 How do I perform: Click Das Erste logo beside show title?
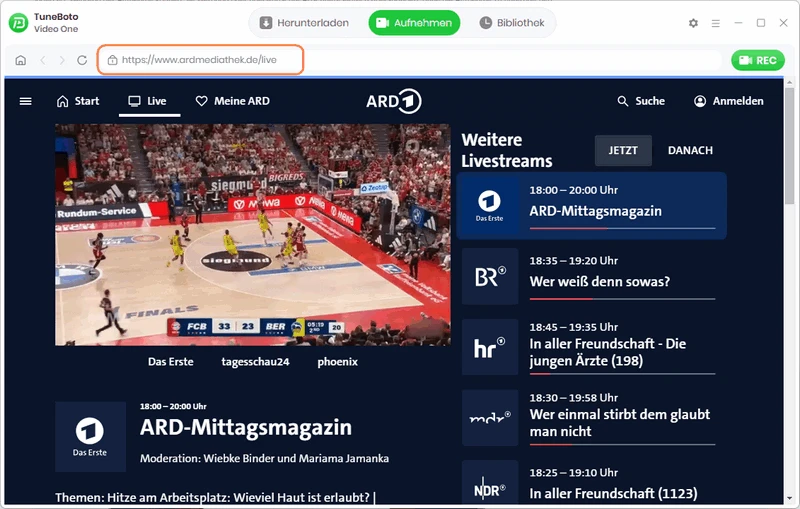click(x=90, y=437)
